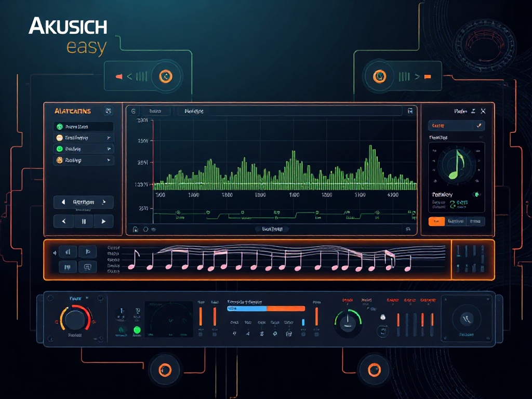
Task: Adjust the first orange fader right of the scope
Action: [x=201, y=317]
